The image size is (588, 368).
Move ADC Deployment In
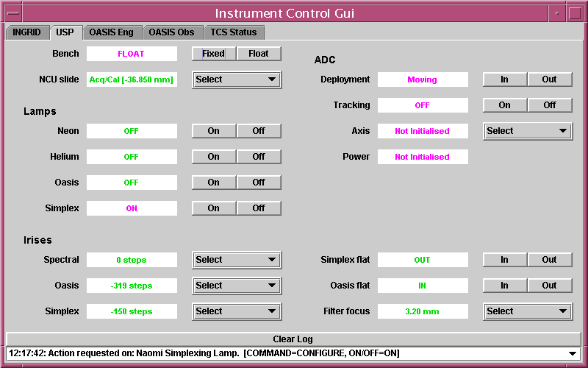click(505, 79)
